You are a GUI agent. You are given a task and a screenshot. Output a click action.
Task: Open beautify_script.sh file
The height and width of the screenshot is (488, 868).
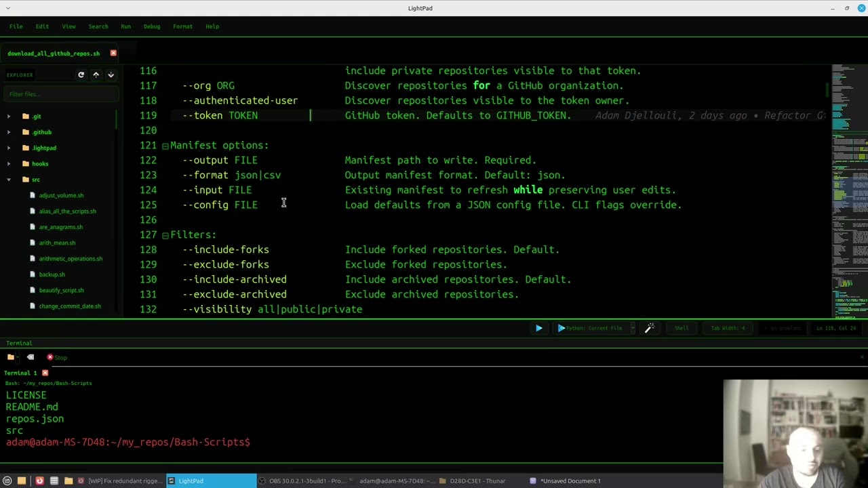coord(61,290)
